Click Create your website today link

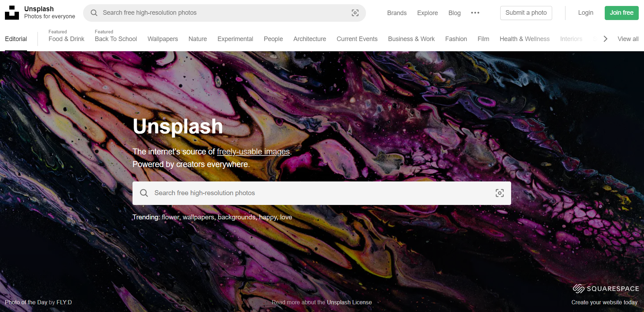tap(604, 302)
